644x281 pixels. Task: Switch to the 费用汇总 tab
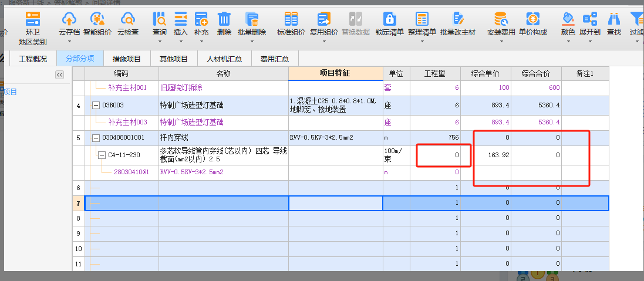click(x=275, y=59)
